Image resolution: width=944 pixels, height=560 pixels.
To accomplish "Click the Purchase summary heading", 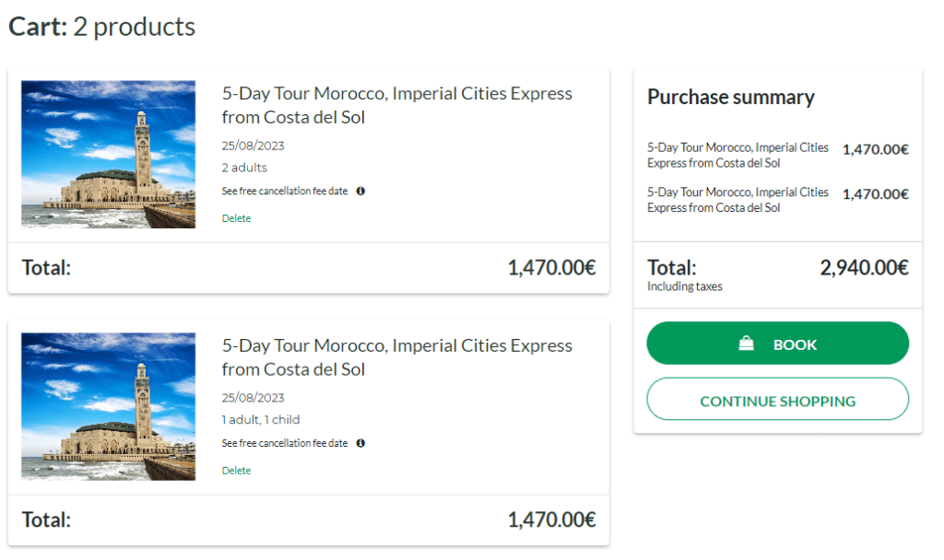I will point(730,98).
